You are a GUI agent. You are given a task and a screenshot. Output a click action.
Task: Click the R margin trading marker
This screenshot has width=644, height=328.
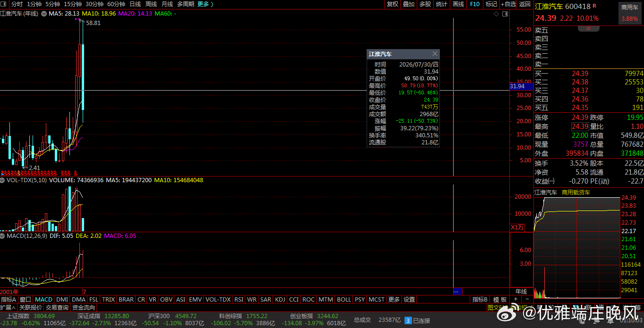[594, 5]
